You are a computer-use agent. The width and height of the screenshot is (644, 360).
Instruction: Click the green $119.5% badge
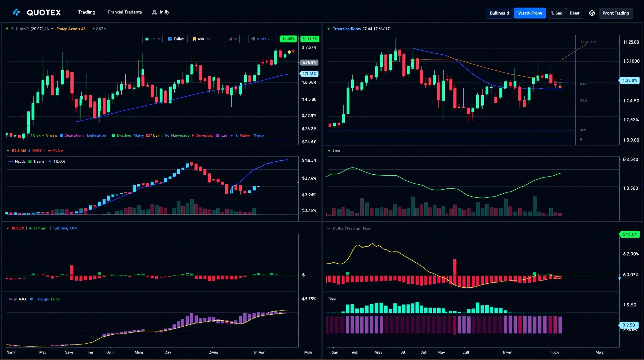[x=310, y=39]
